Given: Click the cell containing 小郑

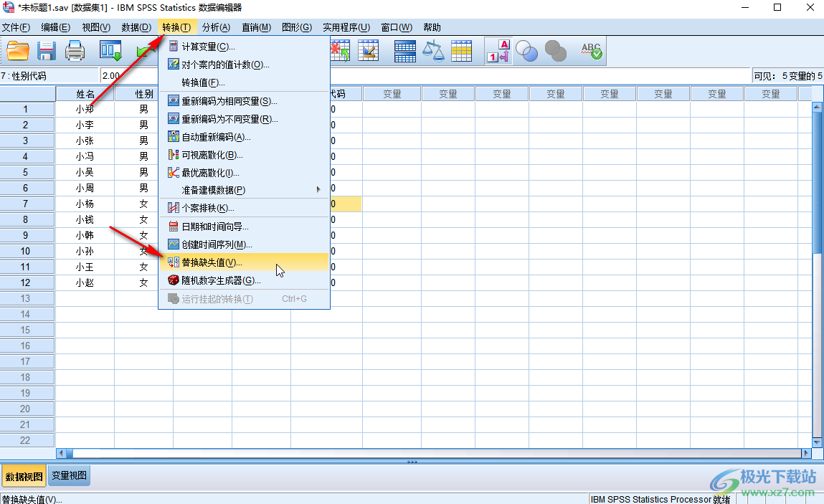Looking at the screenshot, I should click(85, 109).
